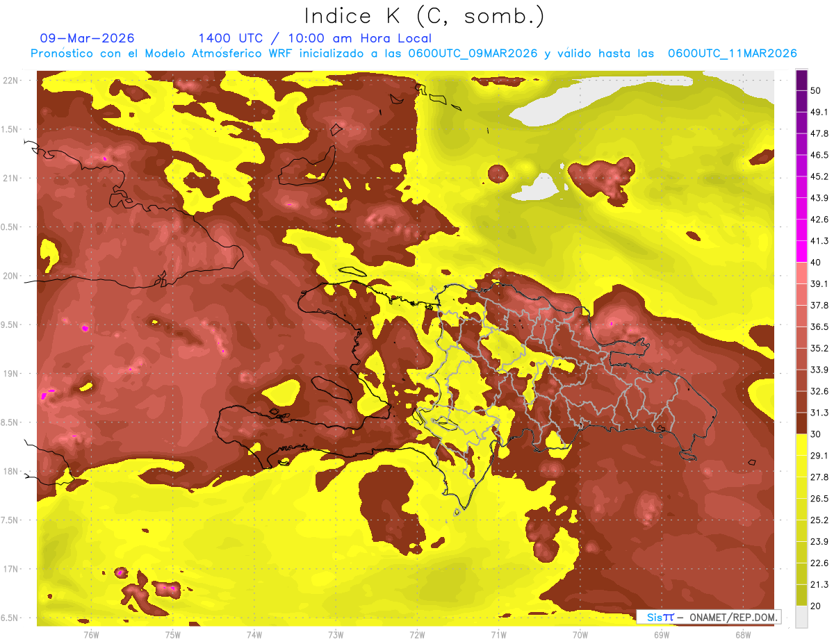Screen dimensions: 834x644
Task: Click the "72W" longitude label
Action: [x=417, y=634]
